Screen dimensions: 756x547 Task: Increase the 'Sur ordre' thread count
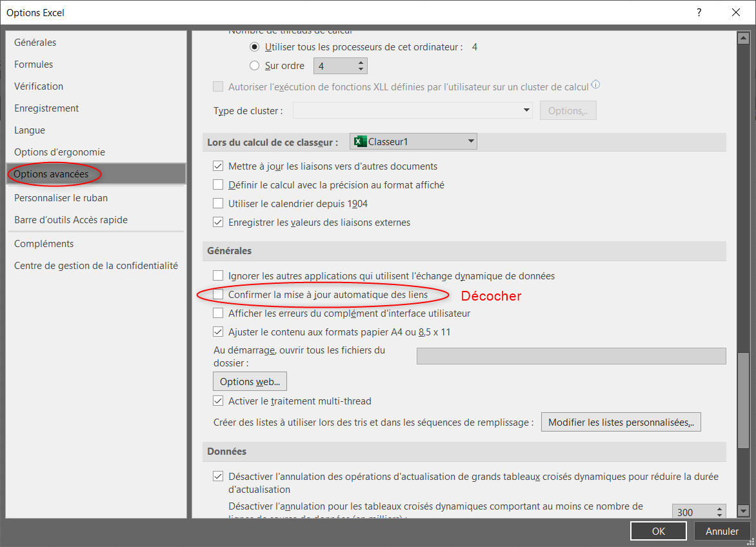(361, 62)
